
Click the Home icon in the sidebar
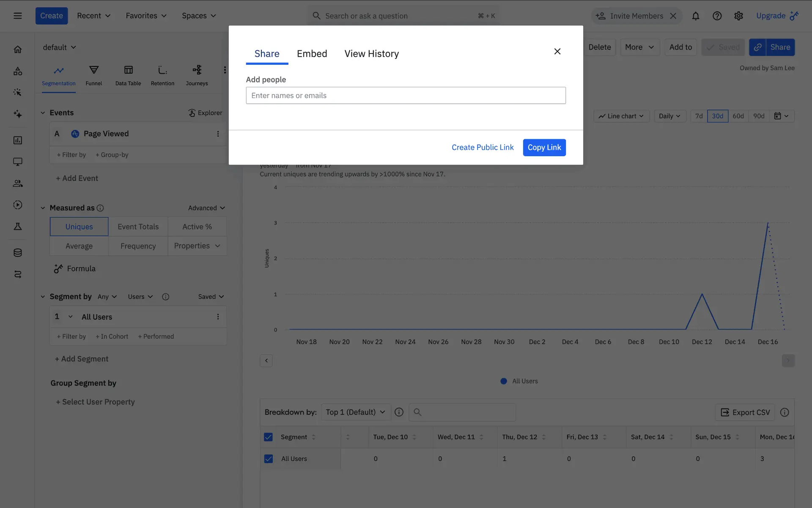point(17,50)
